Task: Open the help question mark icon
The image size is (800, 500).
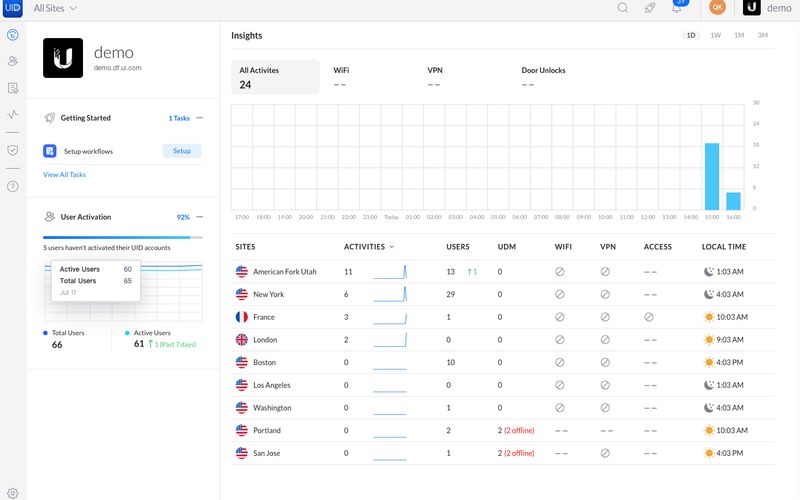Action: (x=13, y=186)
